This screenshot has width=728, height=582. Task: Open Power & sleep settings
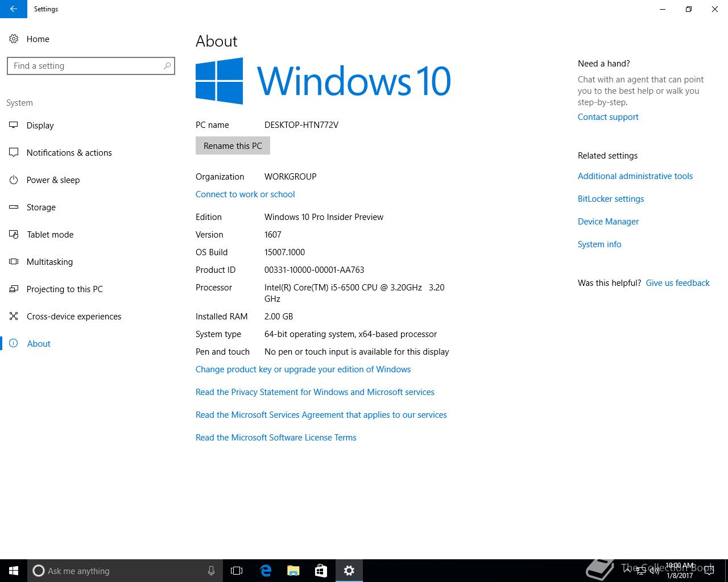point(53,180)
